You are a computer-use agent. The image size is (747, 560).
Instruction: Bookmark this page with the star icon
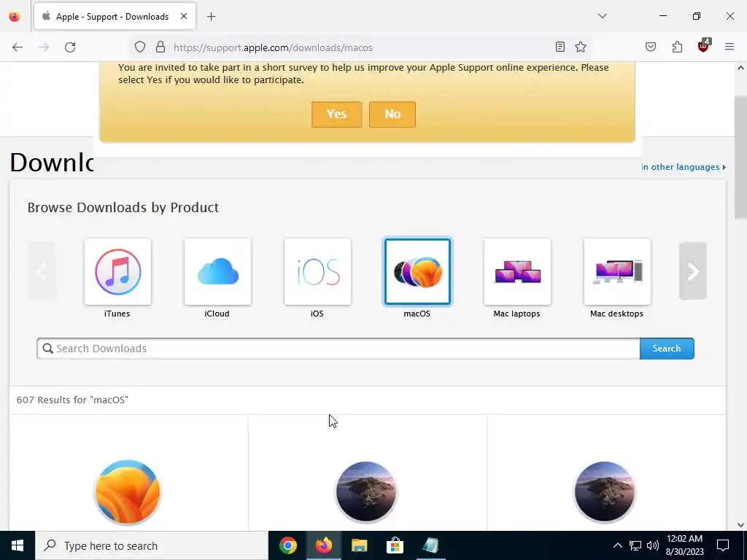click(x=580, y=47)
